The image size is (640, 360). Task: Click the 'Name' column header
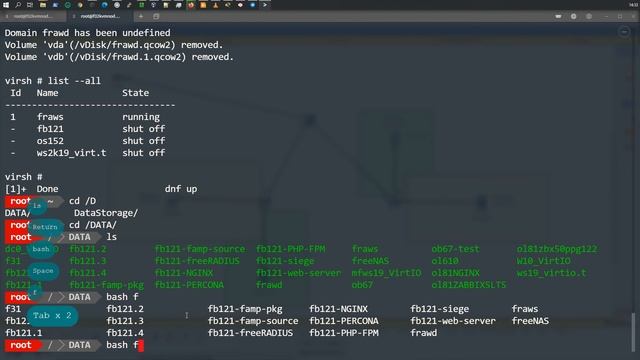point(47,93)
